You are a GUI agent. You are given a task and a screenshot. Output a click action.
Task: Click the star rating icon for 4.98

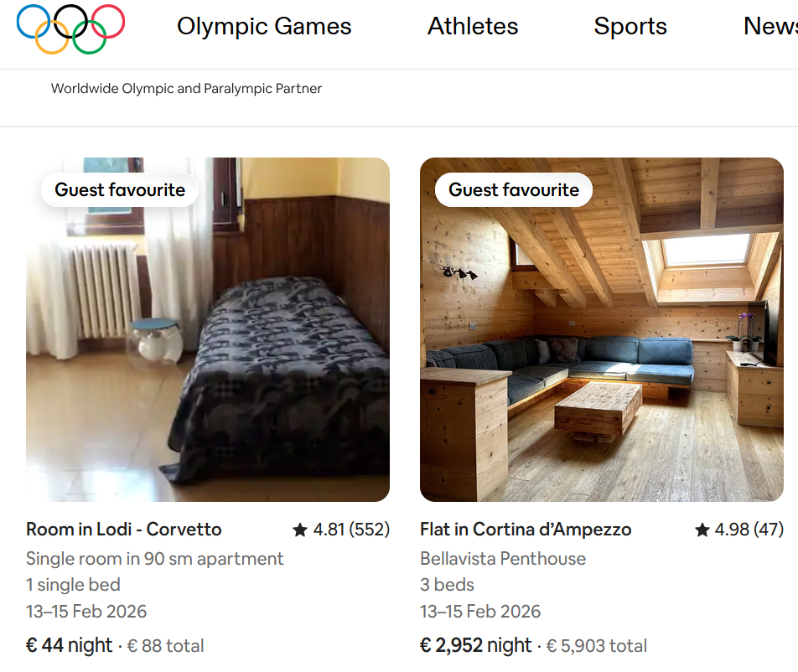click(x=702, y=530)
